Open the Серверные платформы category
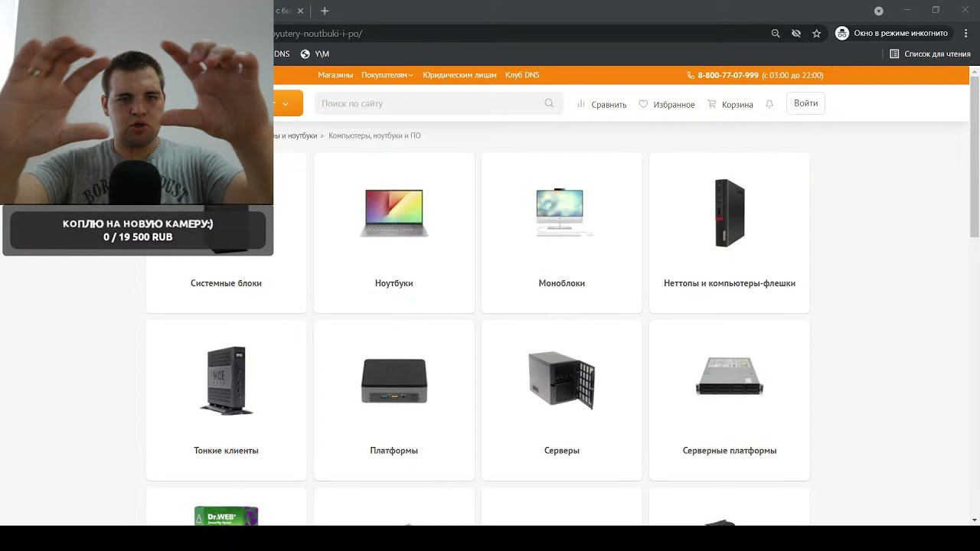 click(730, 400)
